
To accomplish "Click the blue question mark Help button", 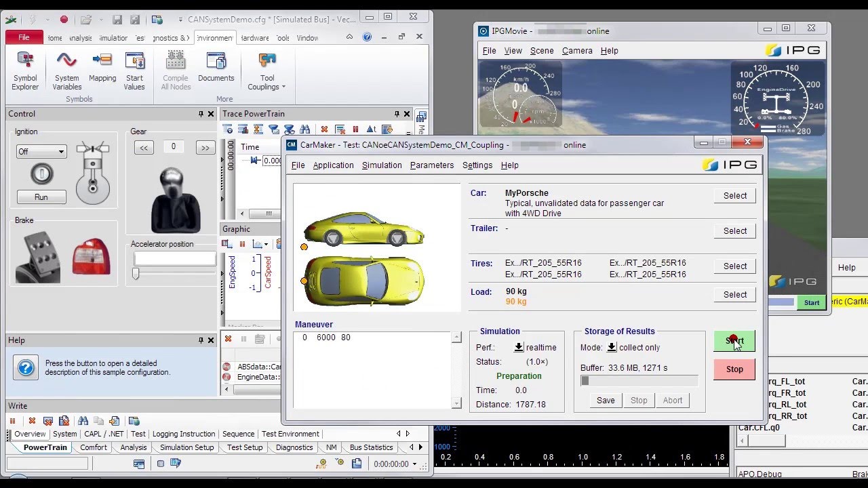I will pos(26,368).
